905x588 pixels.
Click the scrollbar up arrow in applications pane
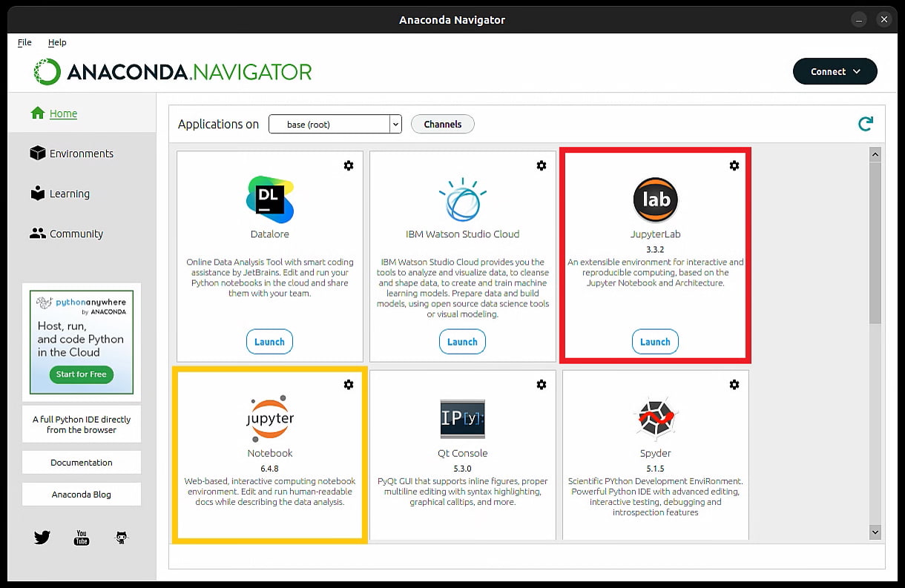point(875,155)
